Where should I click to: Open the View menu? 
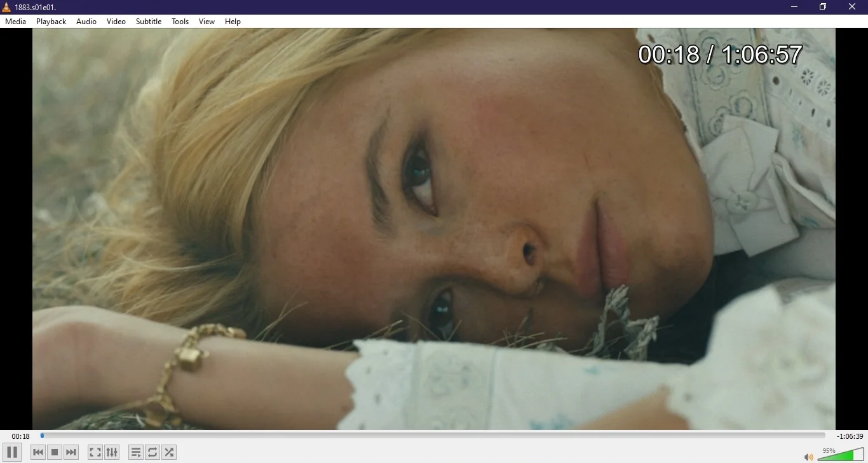pos(207,22)
